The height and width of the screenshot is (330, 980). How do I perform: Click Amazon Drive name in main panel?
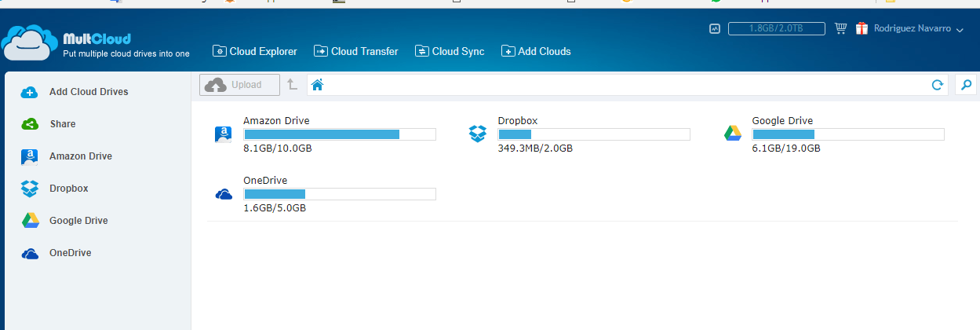[x=276, y=121]
